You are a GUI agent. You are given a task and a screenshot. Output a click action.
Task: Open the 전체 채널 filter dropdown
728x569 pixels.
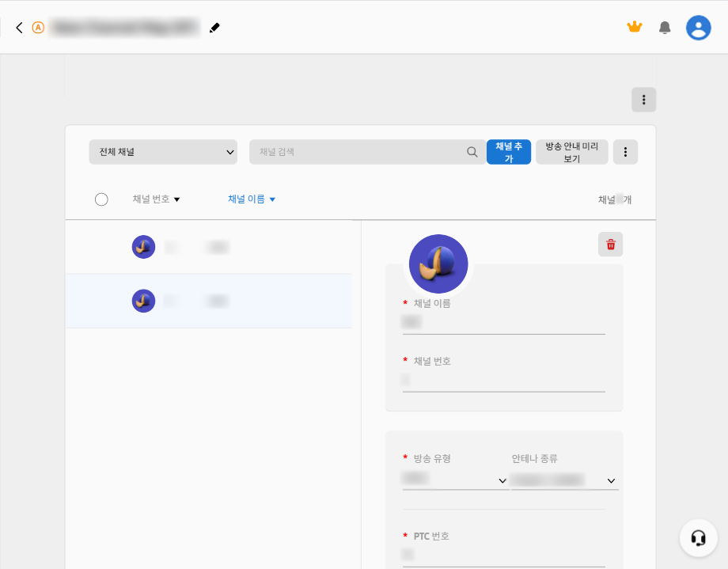(x=163, y=152)
